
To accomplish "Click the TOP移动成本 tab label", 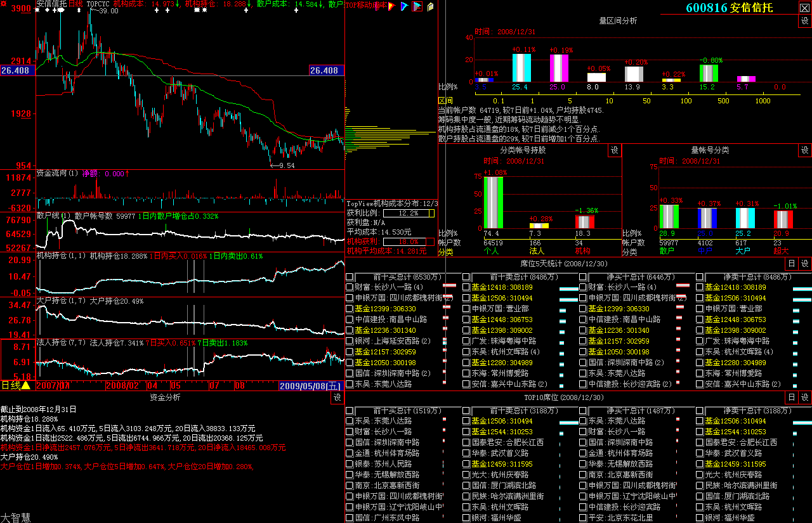I will click(366, 6).
